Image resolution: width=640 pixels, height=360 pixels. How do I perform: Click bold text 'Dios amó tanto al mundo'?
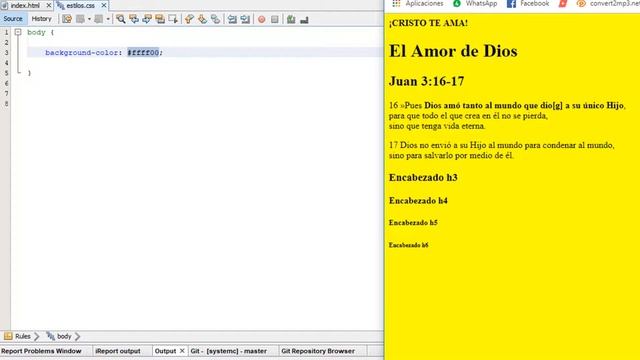coord(473,105)
